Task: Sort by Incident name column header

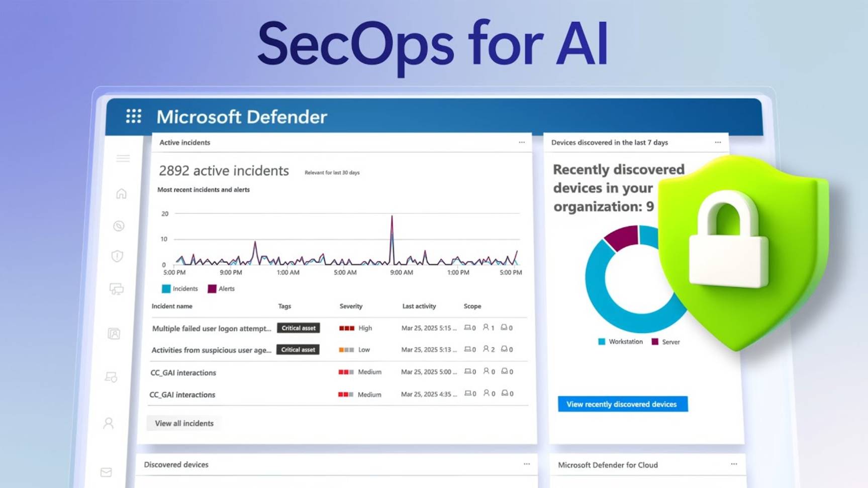Action: (172, 306)
